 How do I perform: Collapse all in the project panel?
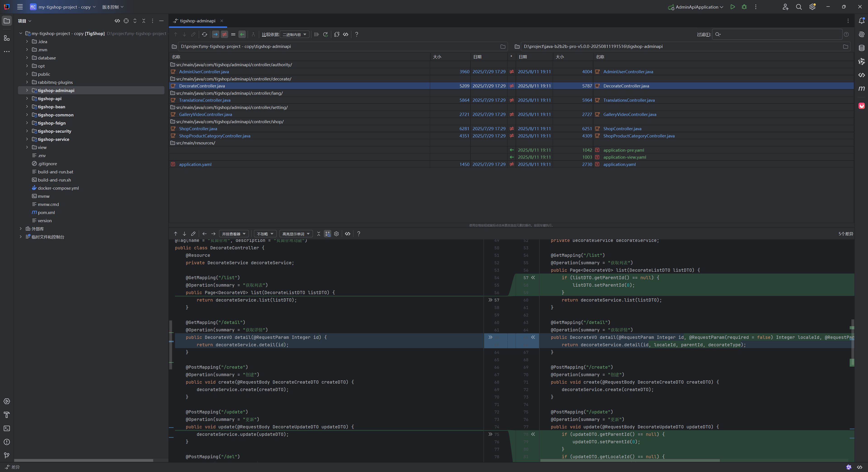pos(144,21)
